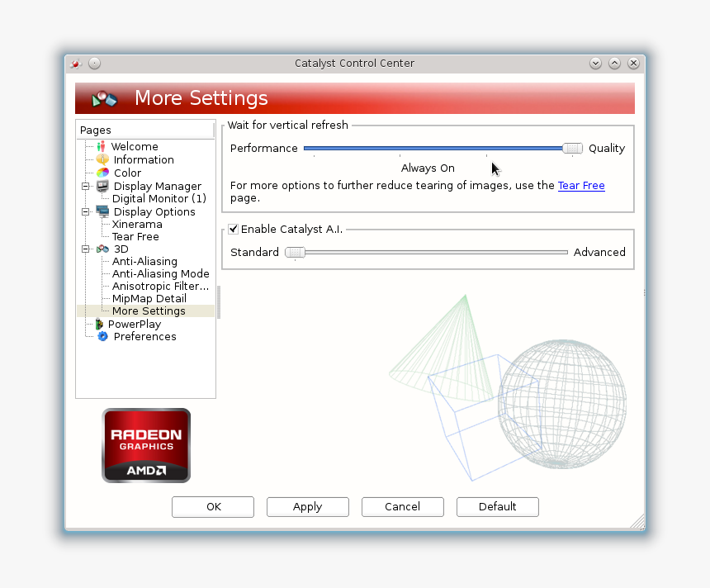This screenshot has height=588, width=710.
Task: Click the Radeon Graphics AMD logo
Action: tap(146, 445)
